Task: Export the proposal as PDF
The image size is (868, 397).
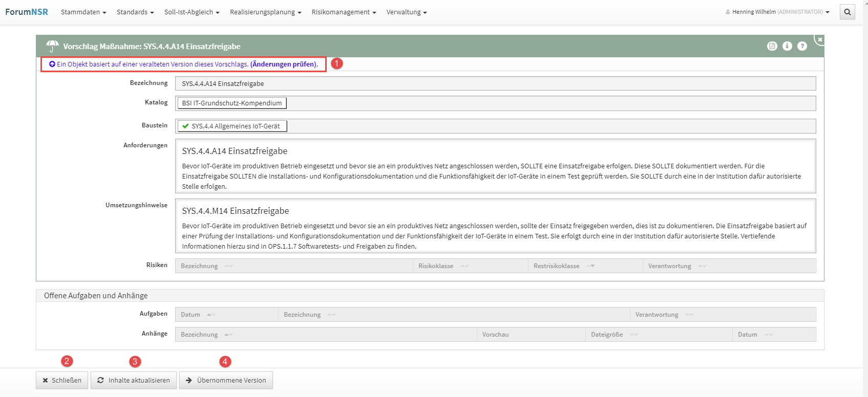Action: [772, 46]
